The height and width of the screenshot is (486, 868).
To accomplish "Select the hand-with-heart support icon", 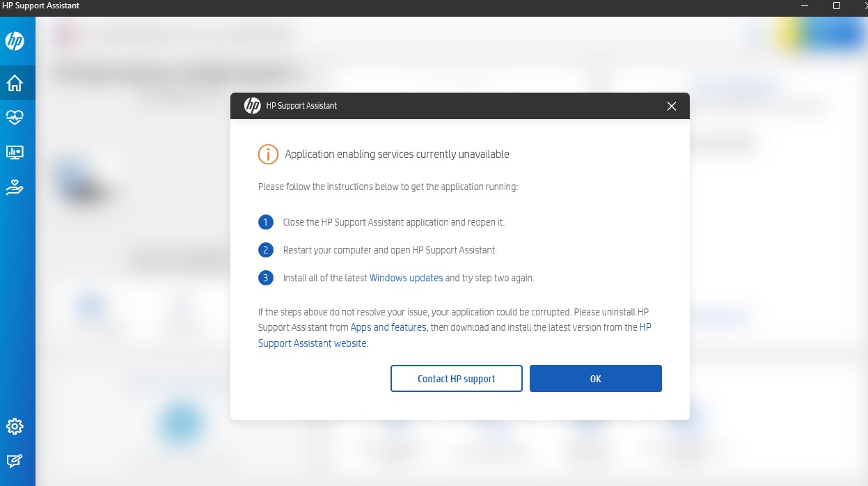I will (15, 187).
